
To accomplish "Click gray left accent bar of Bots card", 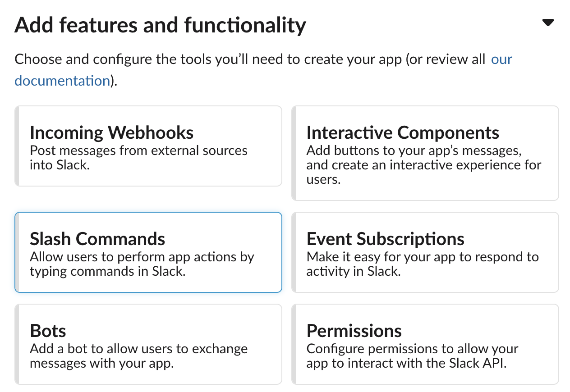I will pos(17,344).
